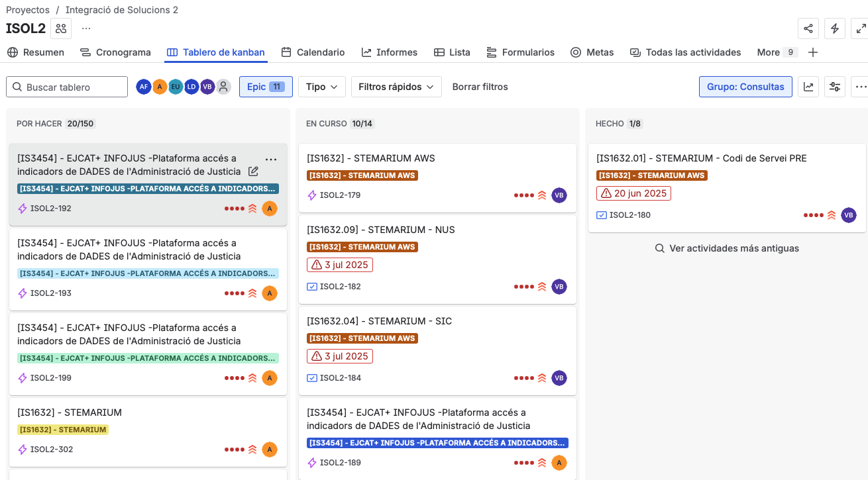Click Borrar filtros button
Screen dimensions: 868x480
coord(480,87)
